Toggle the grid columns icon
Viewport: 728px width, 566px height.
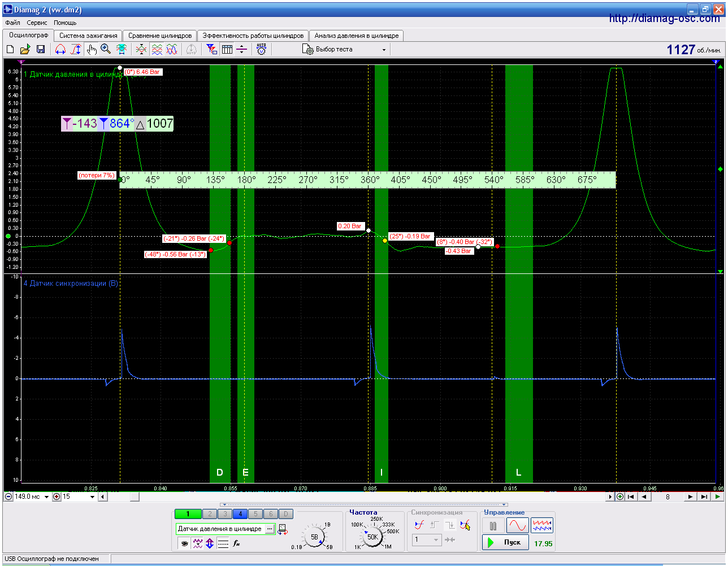(227, 50)
